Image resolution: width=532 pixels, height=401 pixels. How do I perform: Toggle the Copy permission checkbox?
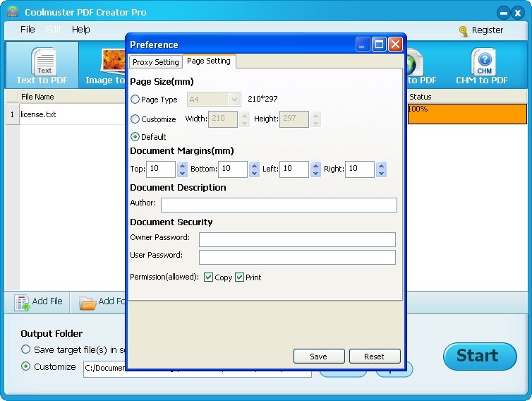(208, 277)
